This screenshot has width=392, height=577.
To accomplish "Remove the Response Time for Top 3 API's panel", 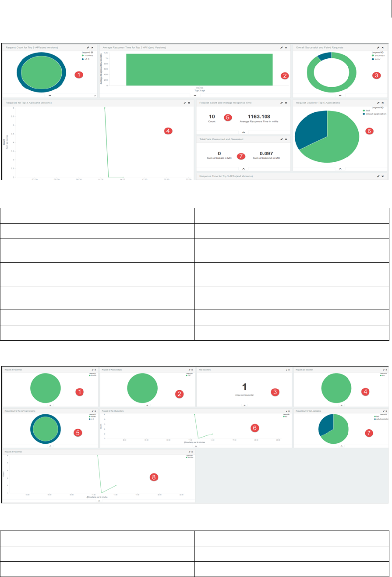I will [382, 176].
